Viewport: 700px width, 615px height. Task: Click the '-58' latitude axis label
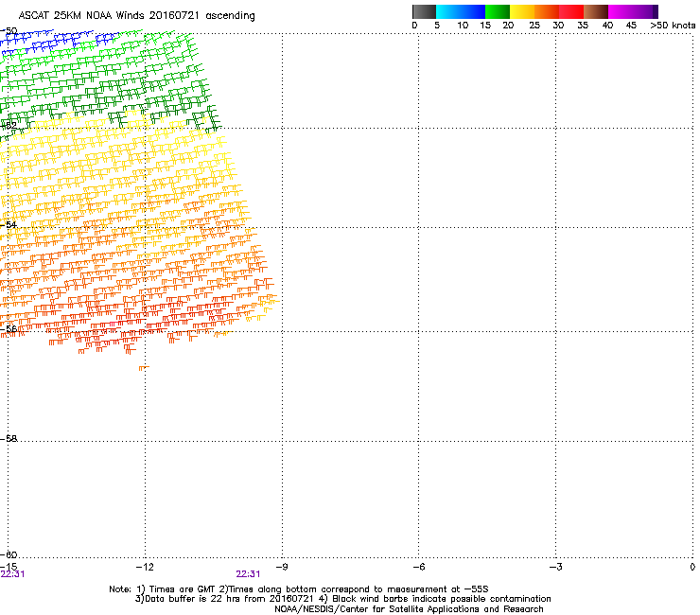(9, 439)
